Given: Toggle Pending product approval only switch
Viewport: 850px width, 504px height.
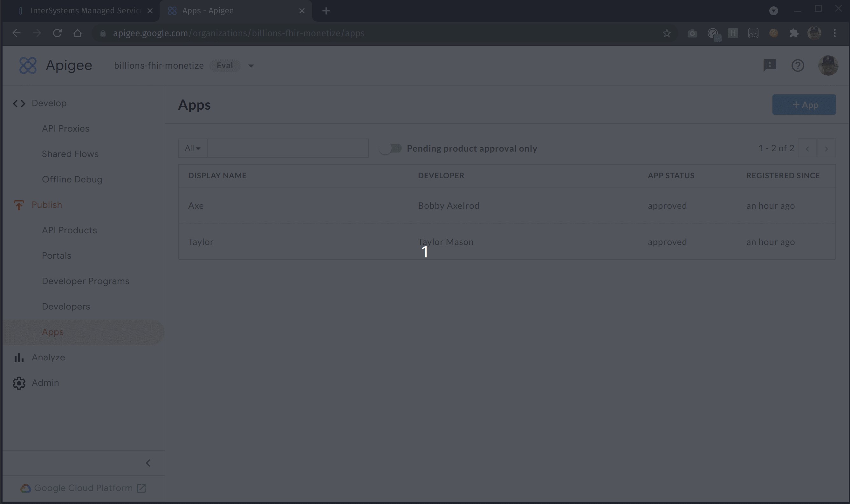Looking at the screenshot, I should coord(391,148).
